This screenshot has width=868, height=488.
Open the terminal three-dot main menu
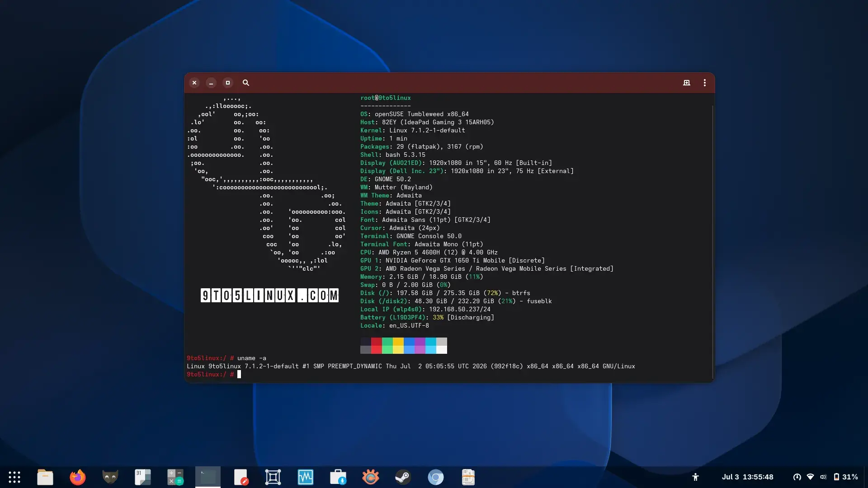tap(705, 83)
